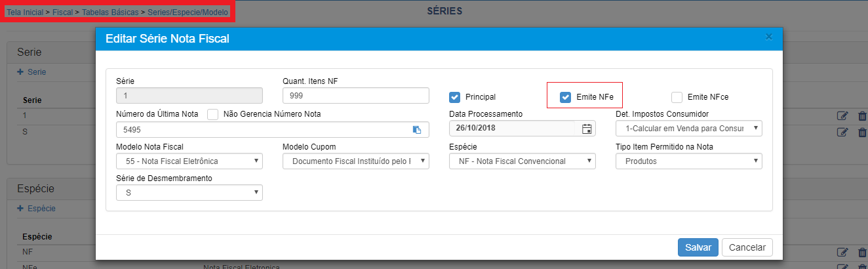The height and width of the screenshot is (269, 868).
Task: Click the delete icon for Espécie NF row
Action: point(863,252)
